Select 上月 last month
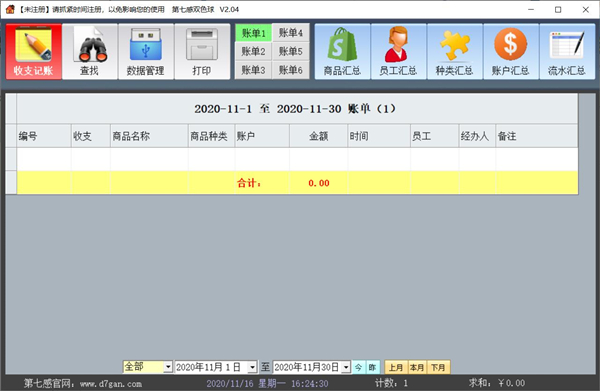 (x=396, y=367)
